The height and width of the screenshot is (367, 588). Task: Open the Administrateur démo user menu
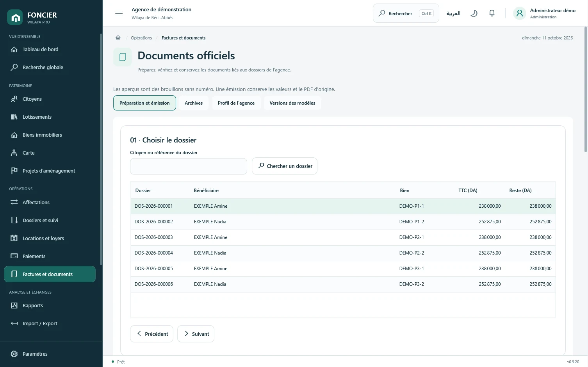[x=545, y=13]
